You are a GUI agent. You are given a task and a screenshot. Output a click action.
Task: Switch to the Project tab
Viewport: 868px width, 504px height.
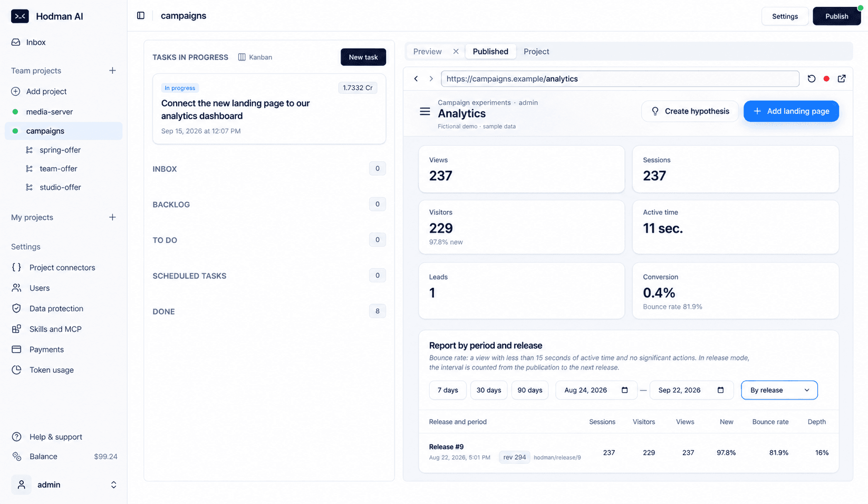point(536,51)
